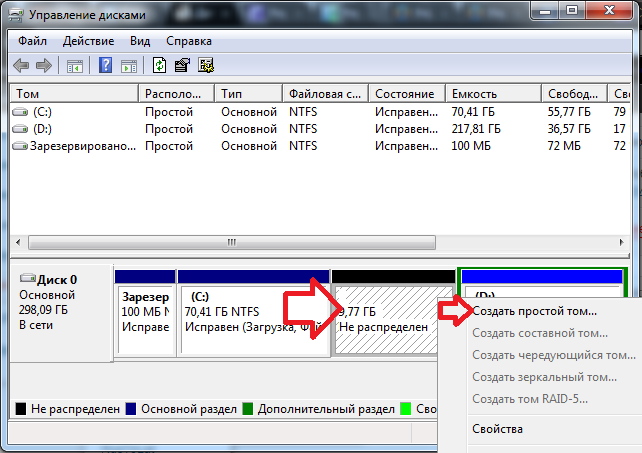642x453 pixels.
Task: Select Свойства in the context menu
Action: [497, 429]
